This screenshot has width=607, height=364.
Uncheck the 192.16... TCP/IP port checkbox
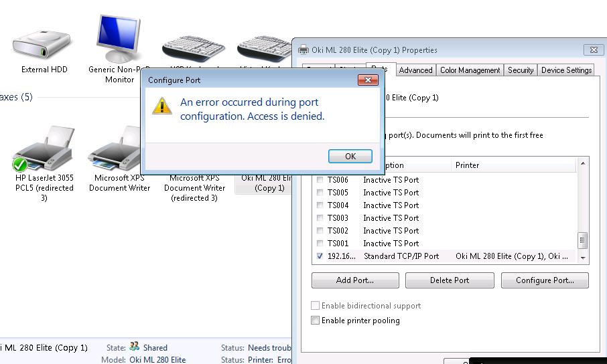point(320,256)
